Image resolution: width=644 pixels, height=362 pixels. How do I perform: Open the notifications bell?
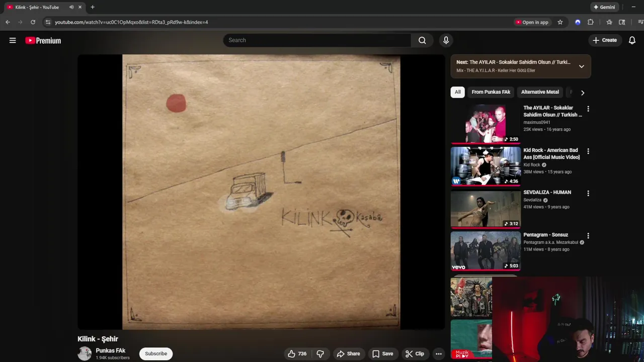(632, 40)
